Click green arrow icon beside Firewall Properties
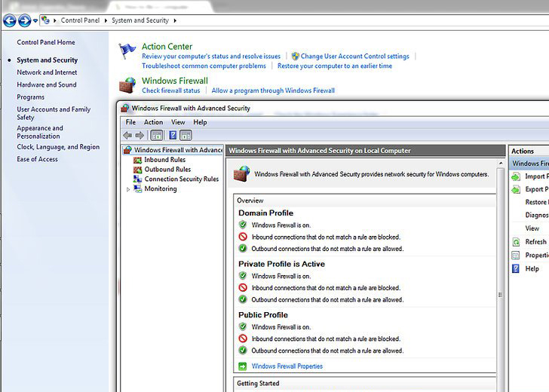The image size is (549, 392). 242,366
